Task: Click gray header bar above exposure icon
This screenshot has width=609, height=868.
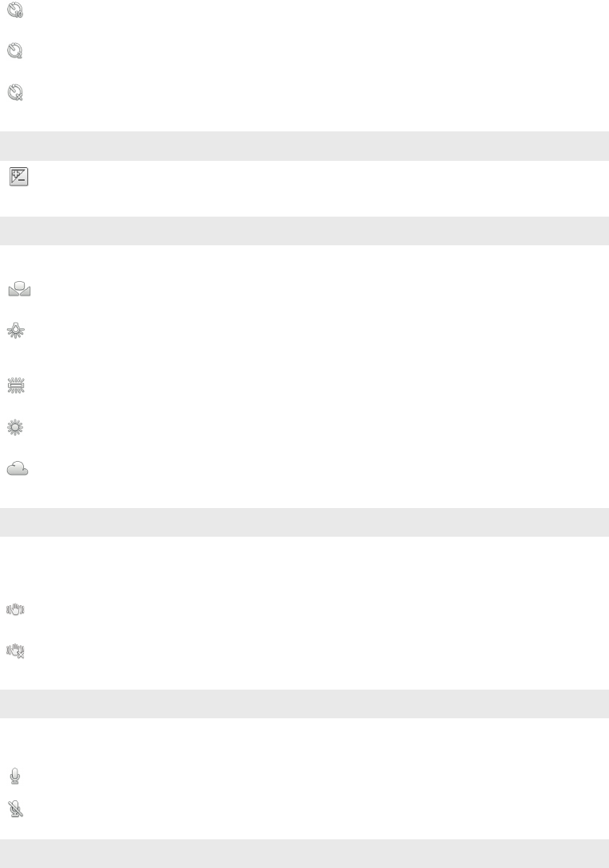Action: tap(304, 146)
